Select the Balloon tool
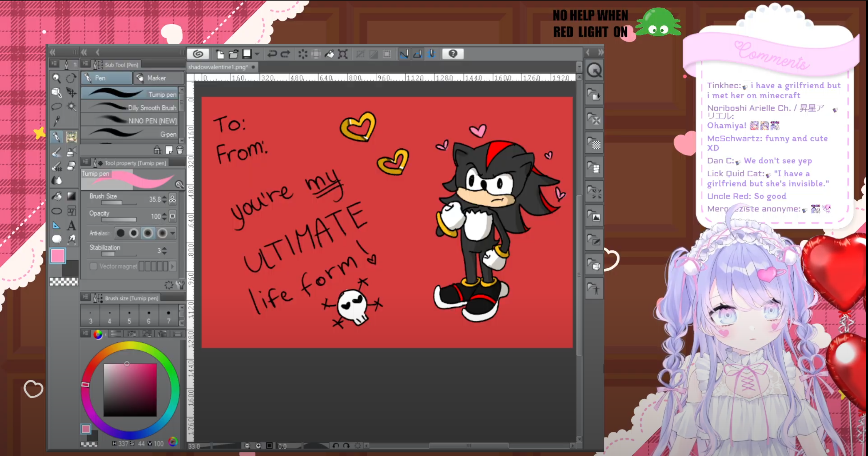 pos(56,239)
